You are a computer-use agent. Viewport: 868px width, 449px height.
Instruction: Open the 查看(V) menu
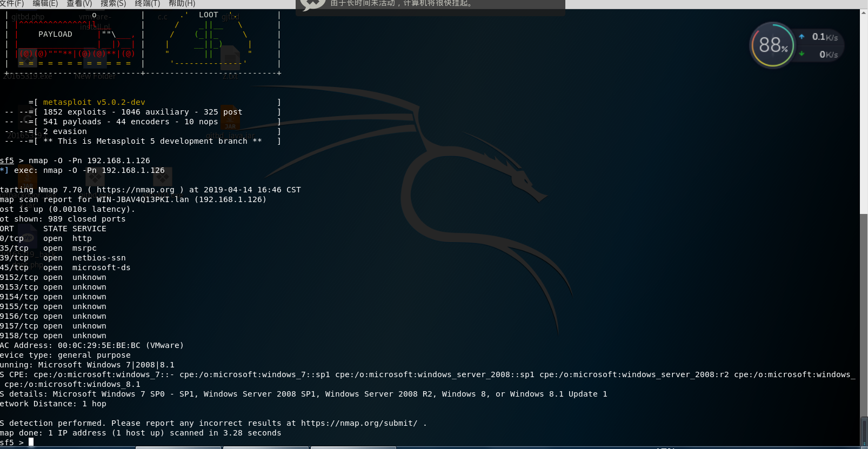pyautogui.click(x=79, y=3)
